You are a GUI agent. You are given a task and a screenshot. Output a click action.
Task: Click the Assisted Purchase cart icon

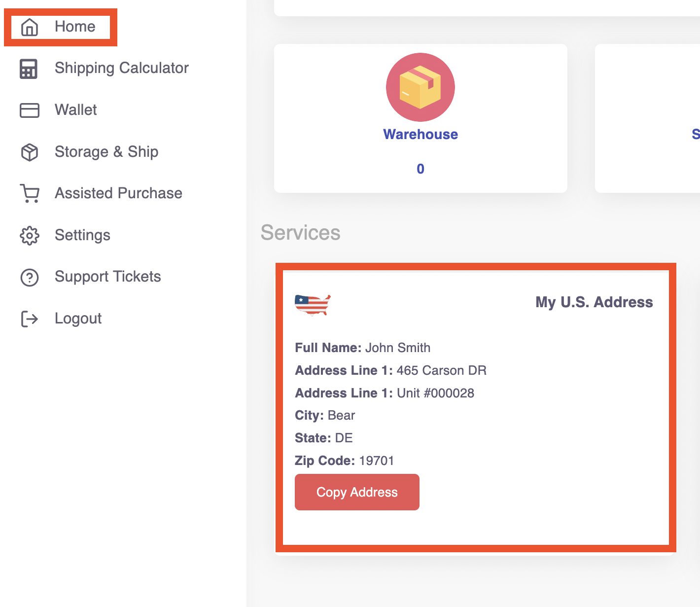[x=30, y=193]
